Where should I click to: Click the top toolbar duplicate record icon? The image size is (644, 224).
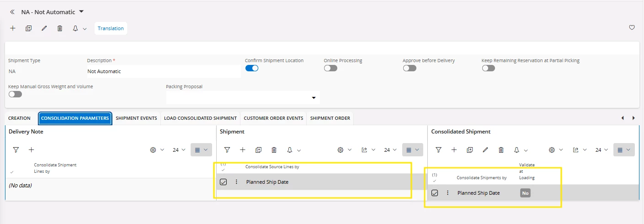click(28, 28)
